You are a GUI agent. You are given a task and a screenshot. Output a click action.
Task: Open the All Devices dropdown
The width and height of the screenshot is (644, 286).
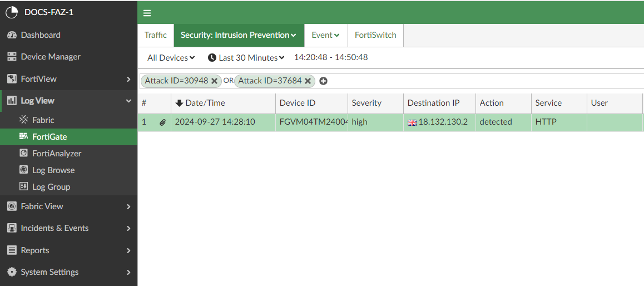click(171, 57)
